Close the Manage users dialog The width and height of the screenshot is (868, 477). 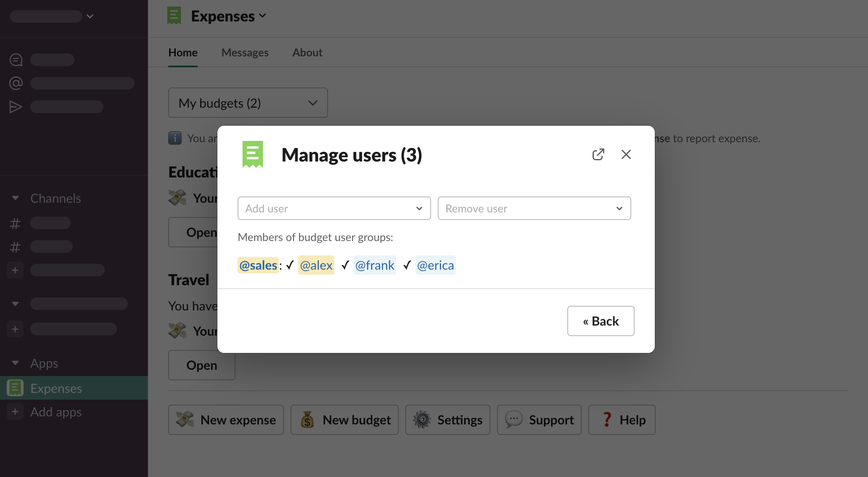tap(626, 154)
